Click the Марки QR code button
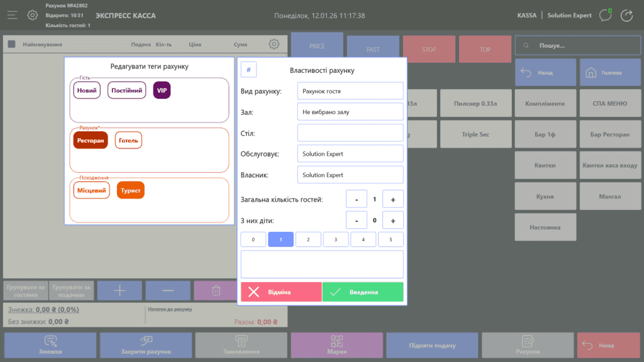The height and width of the screenshot is (362, 644). [336, 345]
